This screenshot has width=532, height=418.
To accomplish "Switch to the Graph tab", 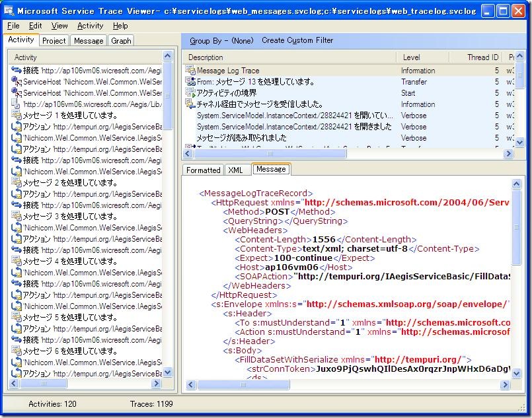I will (121, 41).
